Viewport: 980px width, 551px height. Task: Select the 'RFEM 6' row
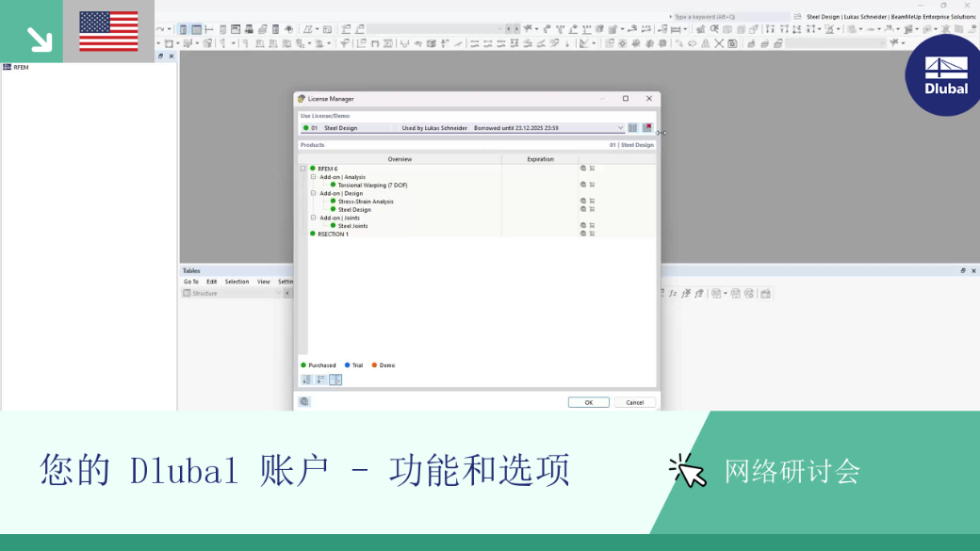(328, 169)
